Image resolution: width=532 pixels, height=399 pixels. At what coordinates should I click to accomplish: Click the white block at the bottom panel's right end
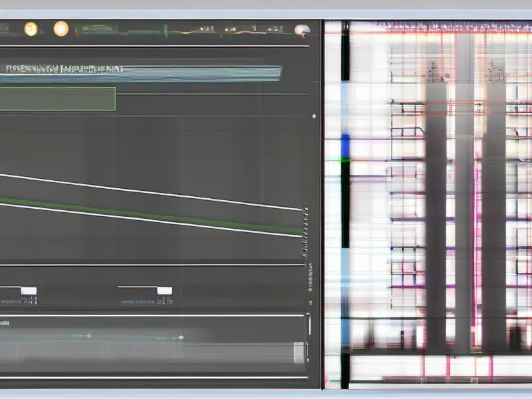point(299,351)
